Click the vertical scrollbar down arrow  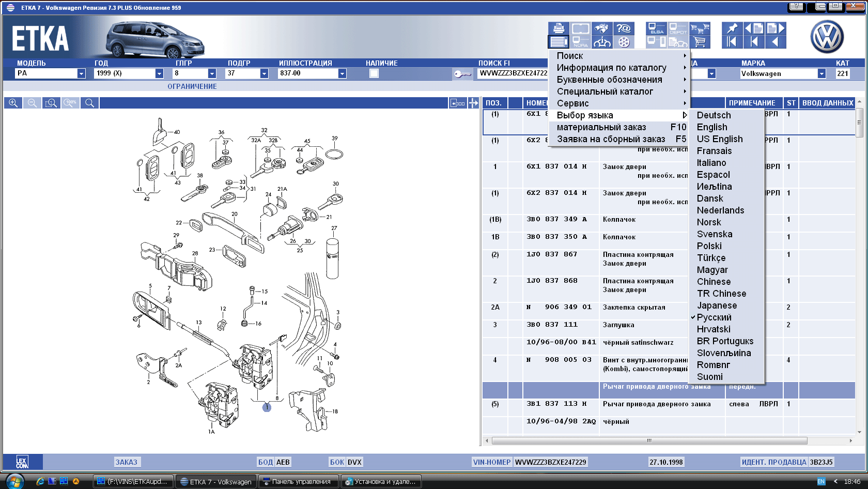click(x=860, y=432)
